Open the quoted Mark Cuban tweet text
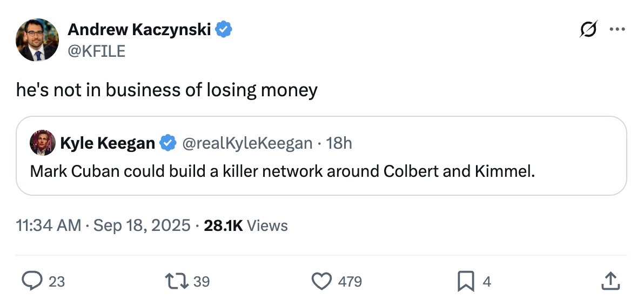Screen dimensions: 644x305 click(x=282, y=171)
